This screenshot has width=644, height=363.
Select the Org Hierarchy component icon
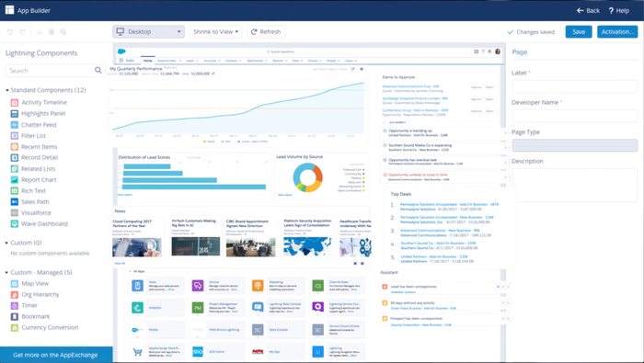[15, 294]
